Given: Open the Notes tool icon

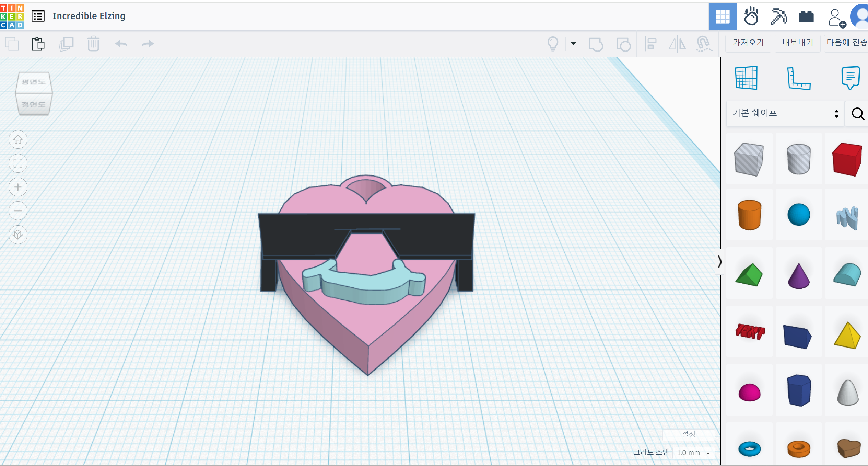Looking at the screenshot, I should 850,78.
